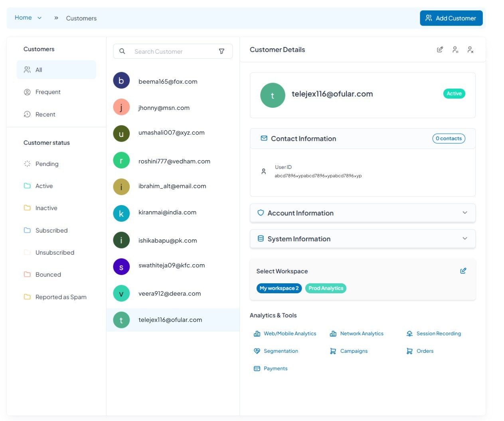Click the Customers breadcrumb
Image resolution: width=504 pixels, height=421 pixels.
click(x=81, y=18)
